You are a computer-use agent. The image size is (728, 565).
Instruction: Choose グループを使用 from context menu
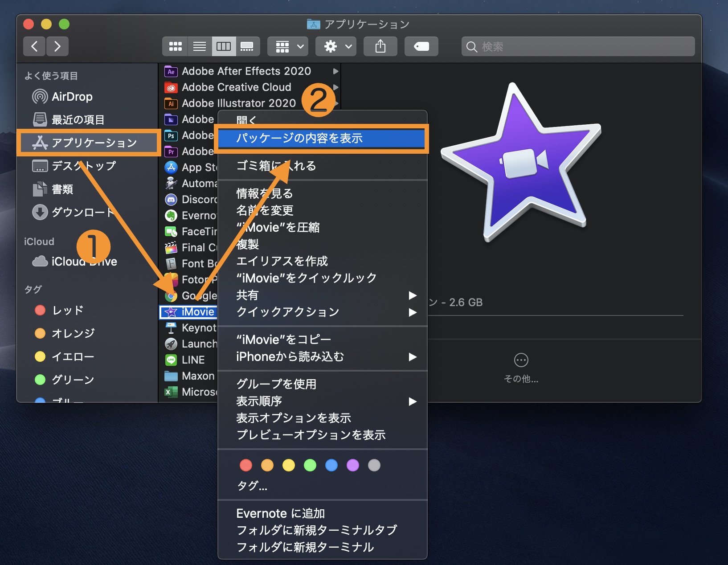[323, 384]
